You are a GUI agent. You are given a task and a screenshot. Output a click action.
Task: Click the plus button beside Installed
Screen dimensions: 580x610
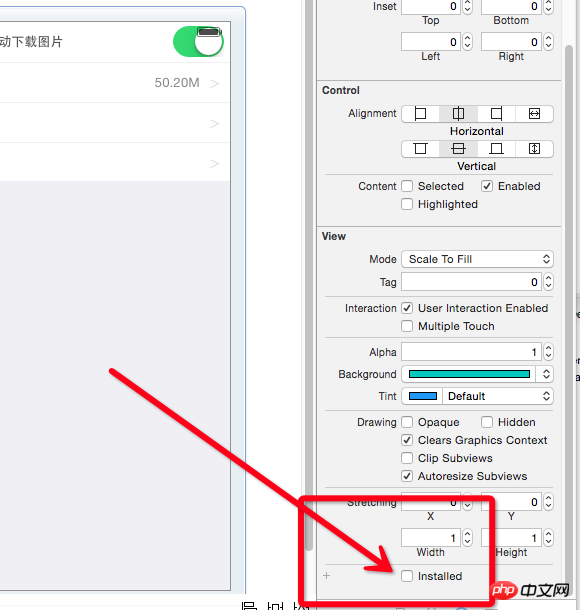click(326, 575)
